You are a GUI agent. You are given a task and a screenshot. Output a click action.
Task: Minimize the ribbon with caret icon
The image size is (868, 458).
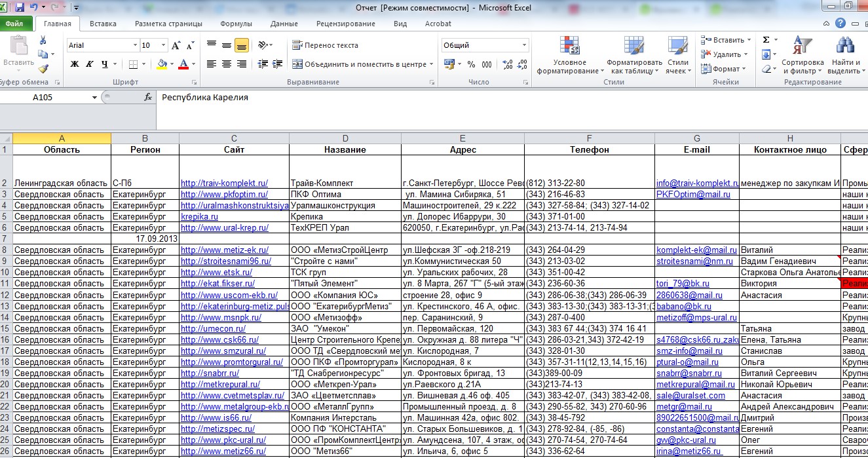click(827, 24)
